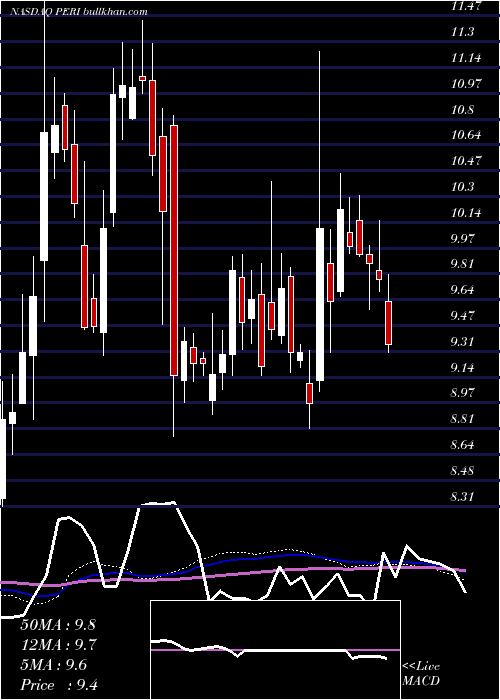Select the 8.48 price axis label

coord(464,471)
